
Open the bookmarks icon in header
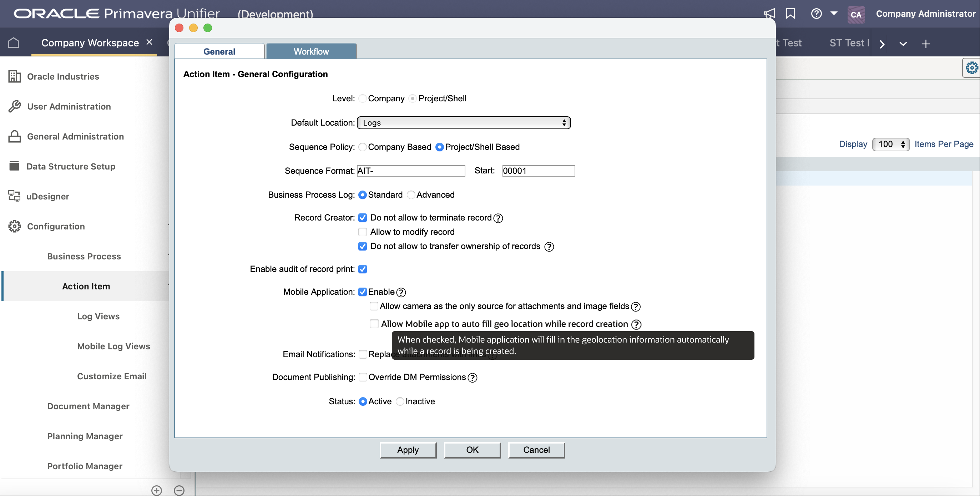pos(790,14)
